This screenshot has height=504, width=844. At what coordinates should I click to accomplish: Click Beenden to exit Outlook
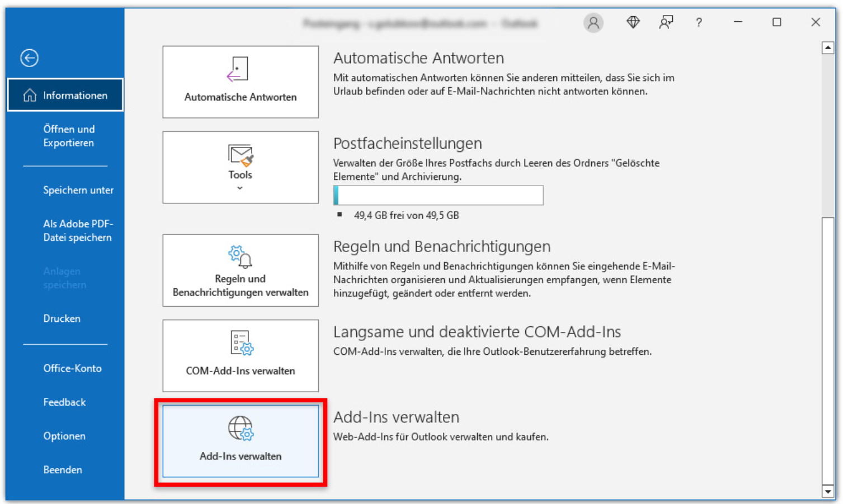[x=63, y=470]
